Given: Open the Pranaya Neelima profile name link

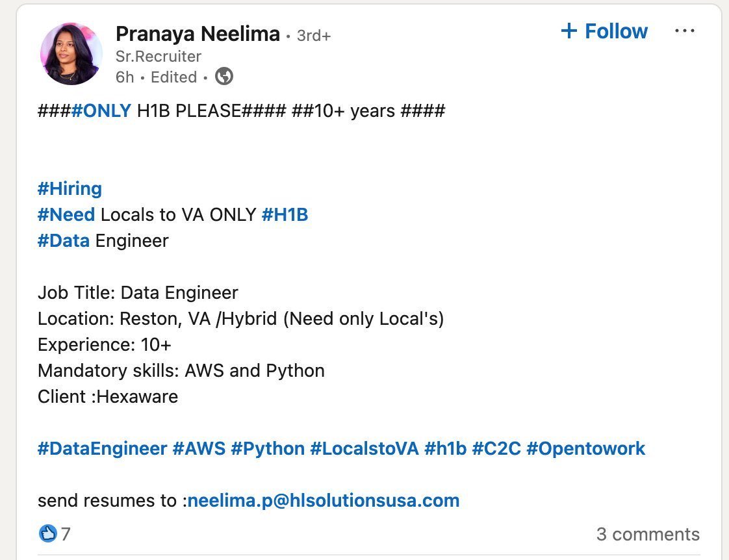Looking at the screenshot, I should (x=198, y=34).
